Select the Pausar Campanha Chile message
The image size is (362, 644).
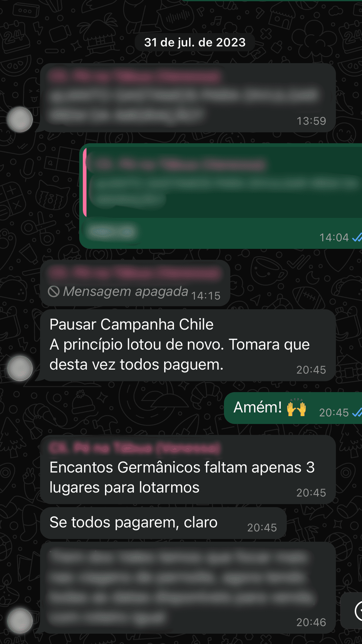(188, 345)
